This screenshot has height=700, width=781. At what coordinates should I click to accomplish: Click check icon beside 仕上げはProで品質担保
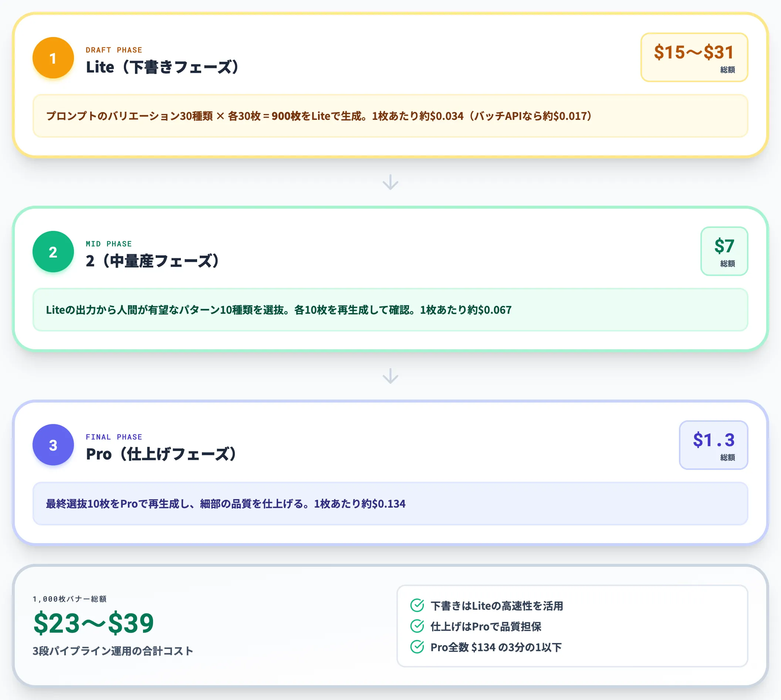[x=417, y=626]
